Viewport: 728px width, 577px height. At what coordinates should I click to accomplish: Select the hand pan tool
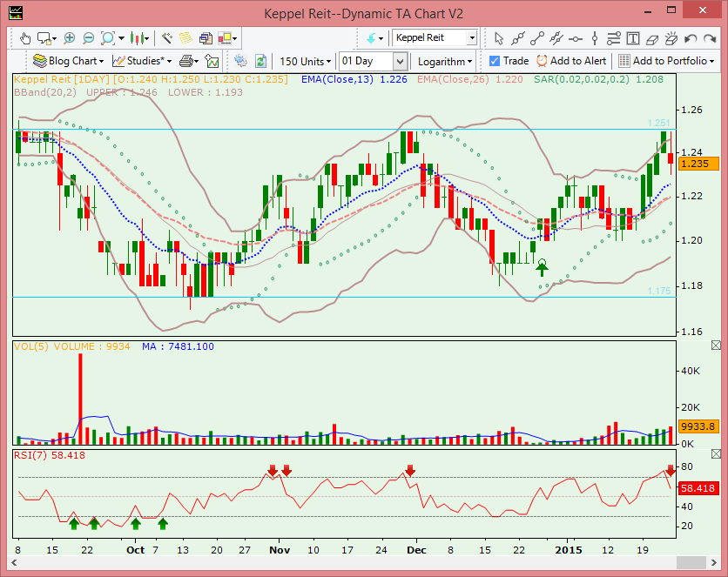pyautogui.click(x=25, y=38)
